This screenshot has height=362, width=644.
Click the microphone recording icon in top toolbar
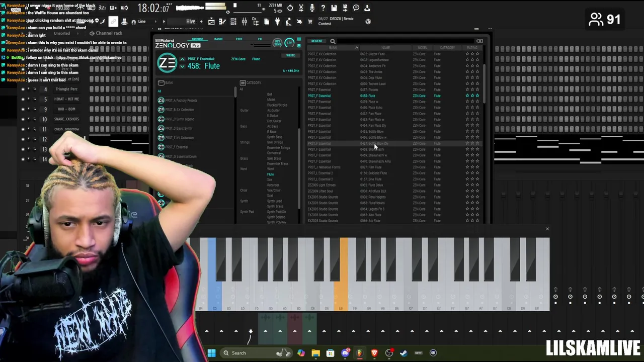click(x=312, y=8)
